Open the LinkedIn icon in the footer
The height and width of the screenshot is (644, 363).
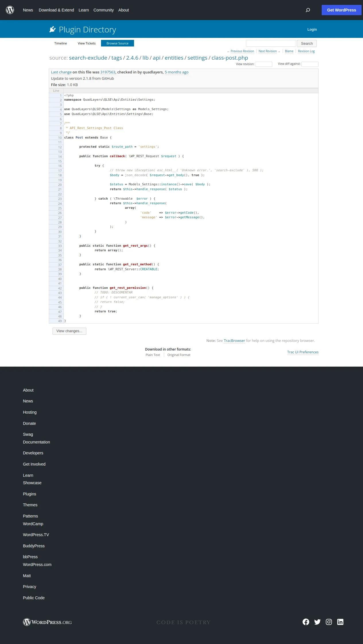pos(340,622)
